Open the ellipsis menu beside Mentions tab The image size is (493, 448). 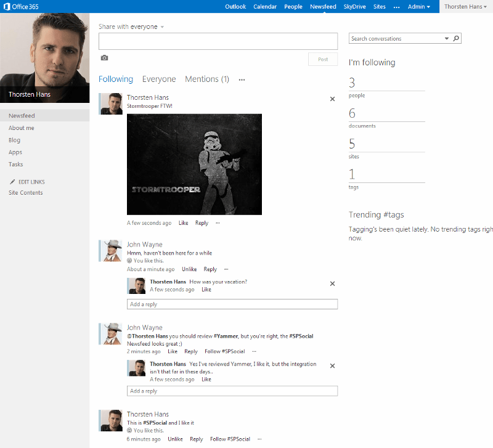[242, 80]
